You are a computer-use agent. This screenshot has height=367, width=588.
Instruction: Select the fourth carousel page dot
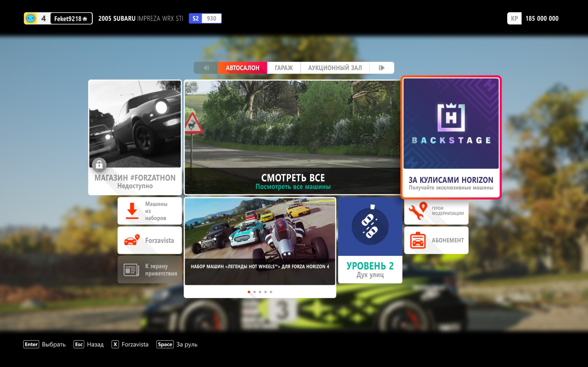coord(266,292)
